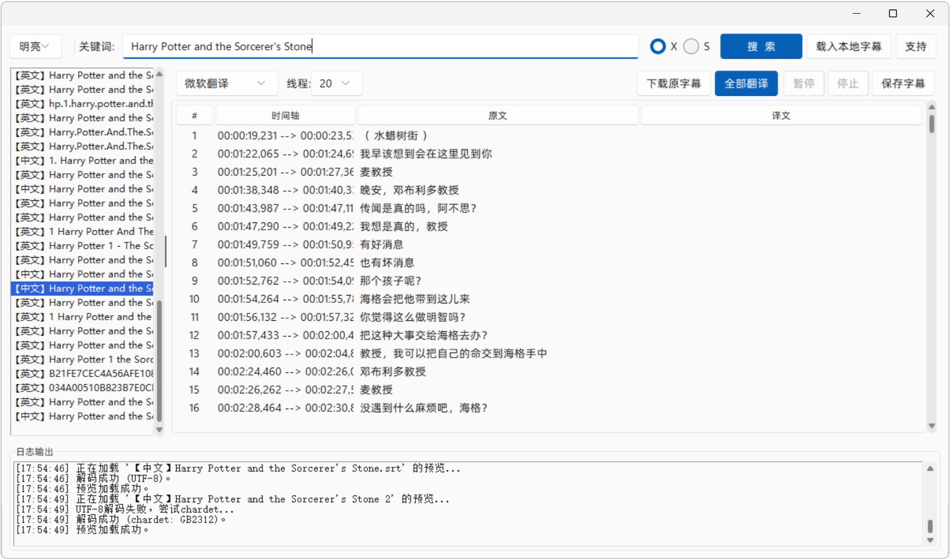Screen dimensions: 950x560
Task: Click log line 解码成功 (chardet: GB2312)
Action: pos(121,520)
